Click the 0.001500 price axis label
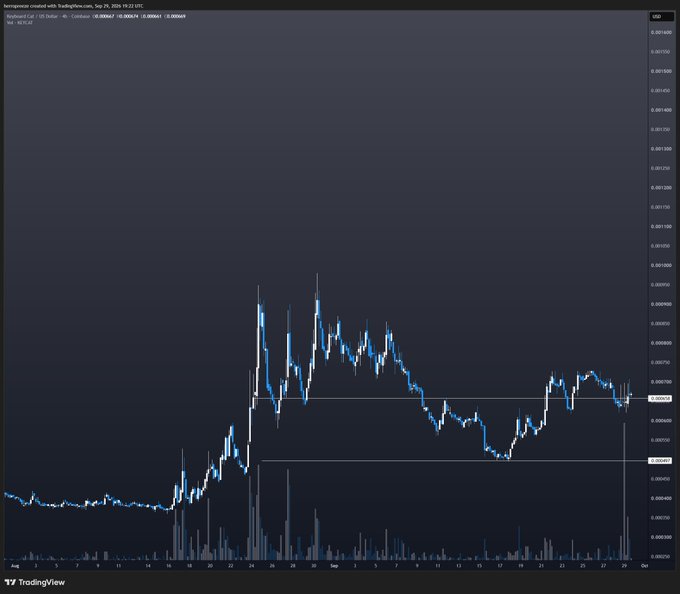 pos(661,71)
